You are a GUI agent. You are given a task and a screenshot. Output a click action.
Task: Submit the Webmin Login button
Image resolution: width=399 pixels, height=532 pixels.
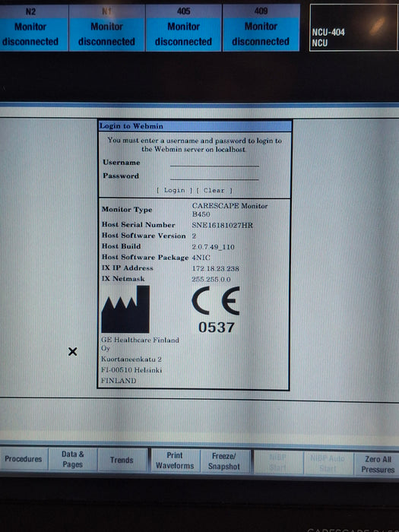point(174,190)
